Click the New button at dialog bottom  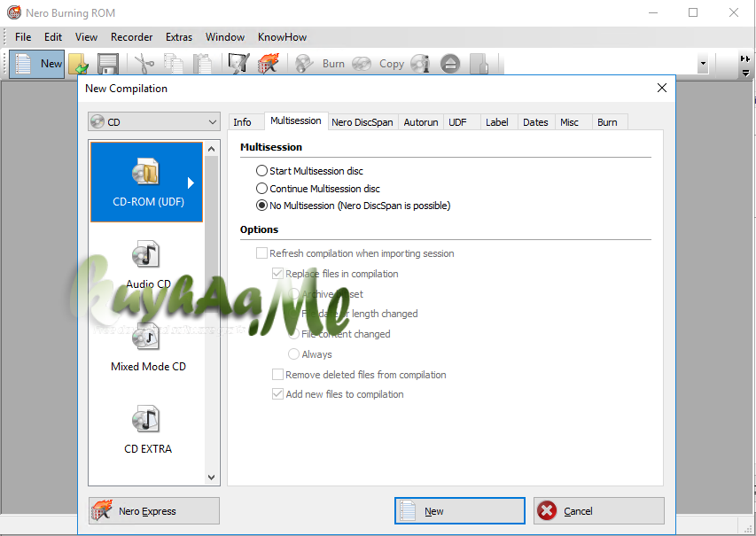[460, 511]
